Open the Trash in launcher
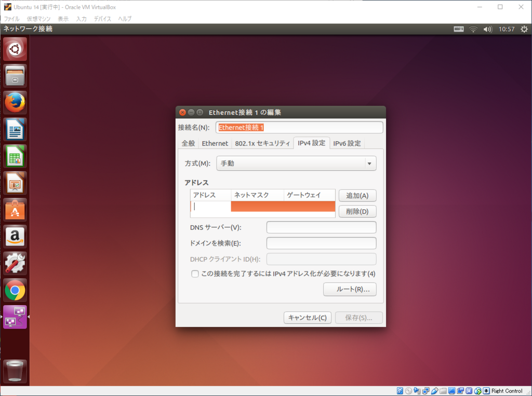The image size is (532, 396). point(15,371)
